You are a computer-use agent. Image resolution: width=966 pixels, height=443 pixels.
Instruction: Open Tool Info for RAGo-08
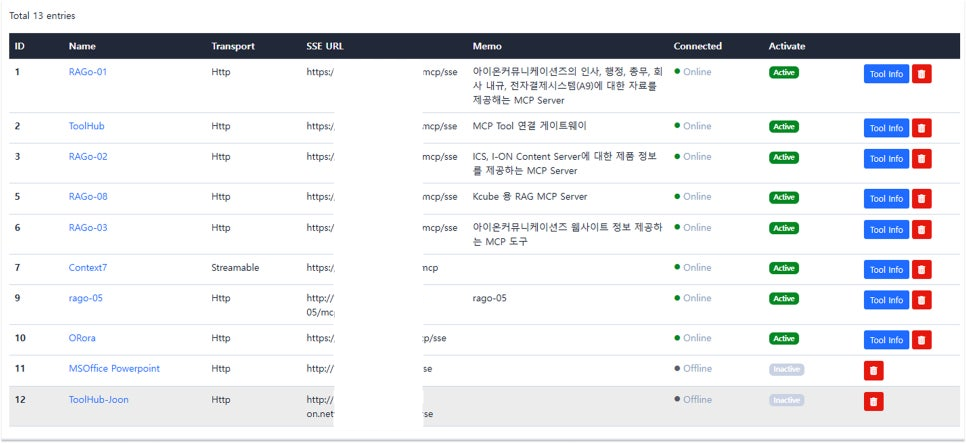click(886, 199)
